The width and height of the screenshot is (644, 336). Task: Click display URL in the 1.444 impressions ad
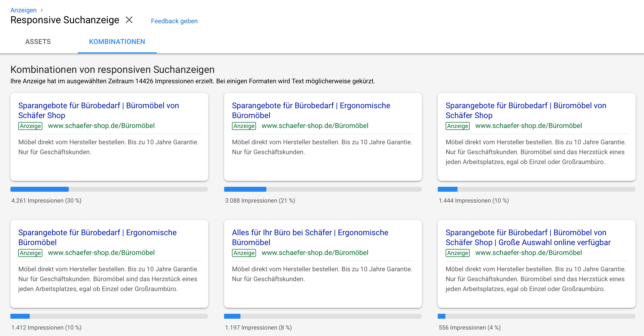(x=529, y=126)
